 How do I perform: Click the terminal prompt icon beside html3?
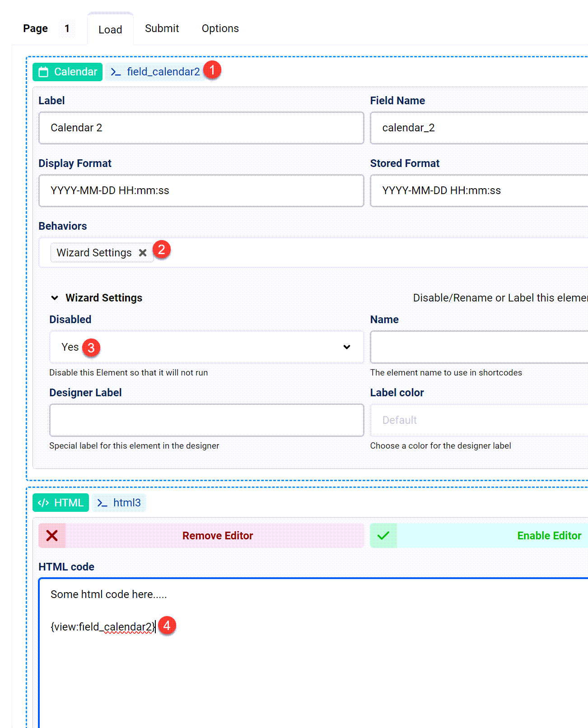pyautogui.click(x=102, y=503)
